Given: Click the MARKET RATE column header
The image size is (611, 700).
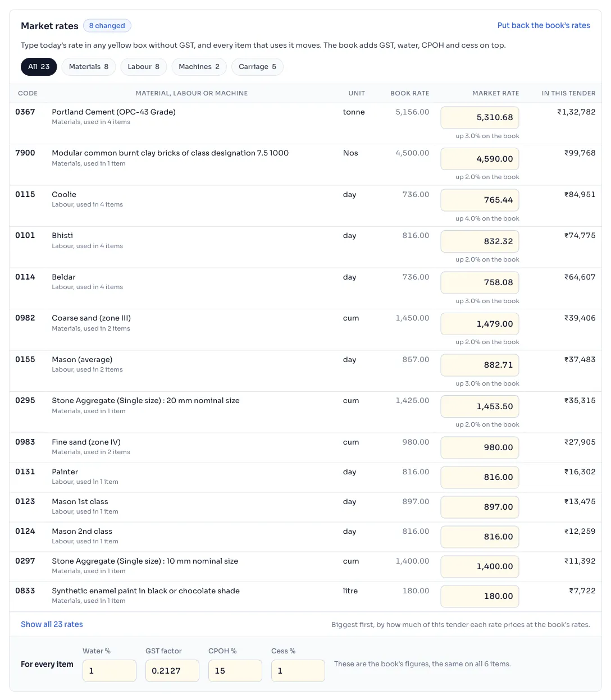Looking at the screenshot, I should point(496,93).
